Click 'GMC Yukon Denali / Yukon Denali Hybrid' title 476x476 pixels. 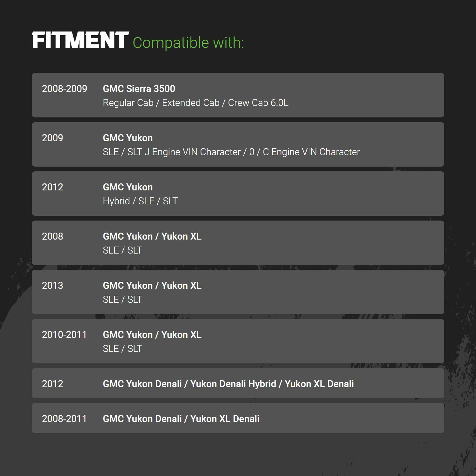click(x=189, y=384)
